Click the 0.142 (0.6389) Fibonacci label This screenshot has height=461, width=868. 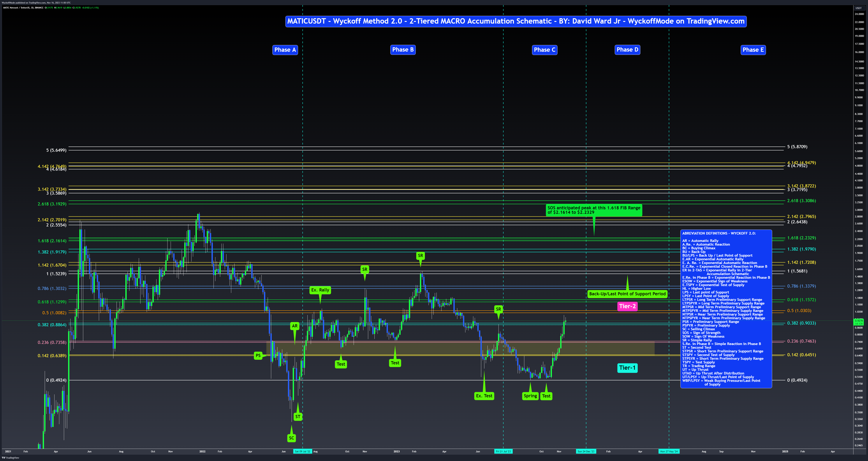[52, 356]
